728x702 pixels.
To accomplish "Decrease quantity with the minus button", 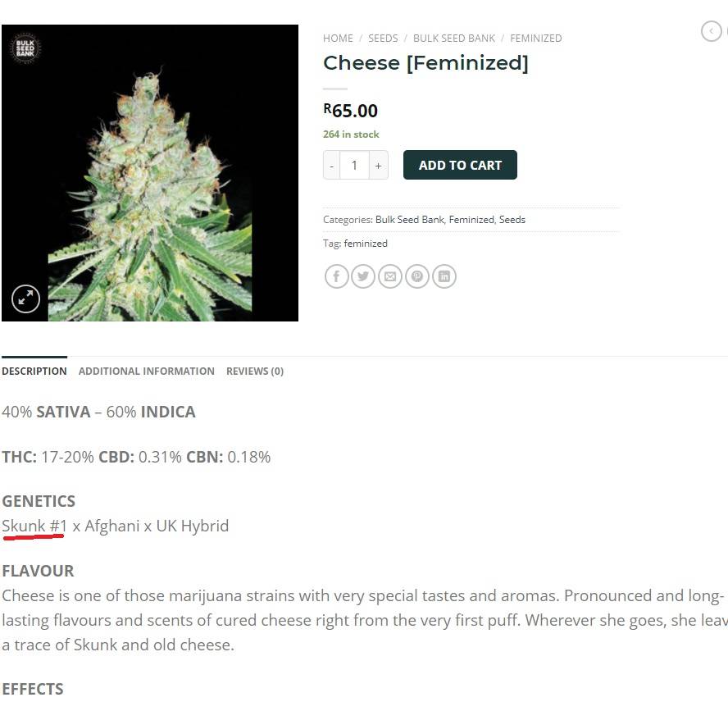I will point(331,165).
